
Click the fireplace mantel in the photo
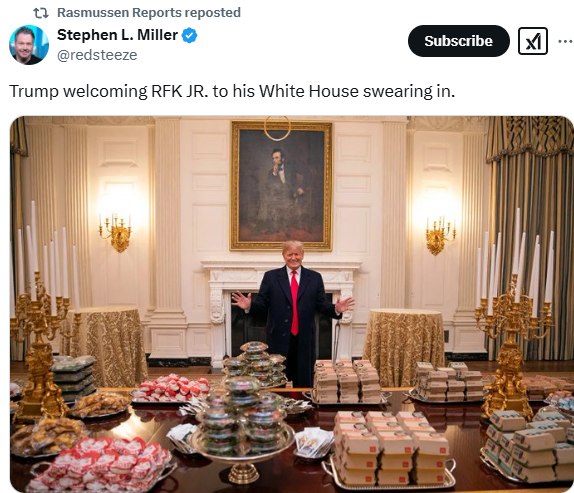(281, 269)
